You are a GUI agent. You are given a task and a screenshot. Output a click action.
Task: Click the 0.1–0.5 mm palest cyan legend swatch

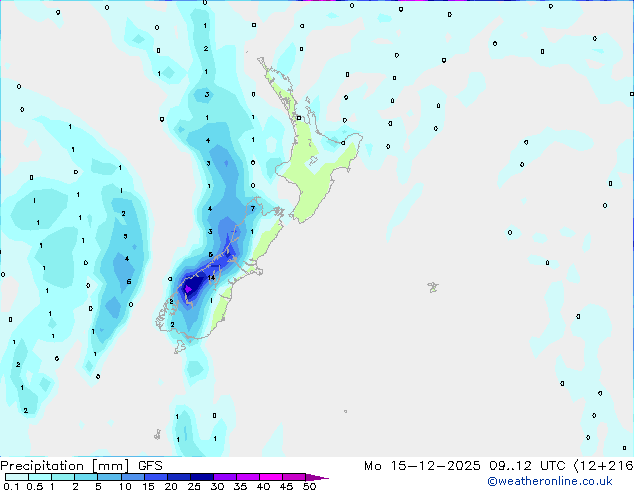(17, 477)
